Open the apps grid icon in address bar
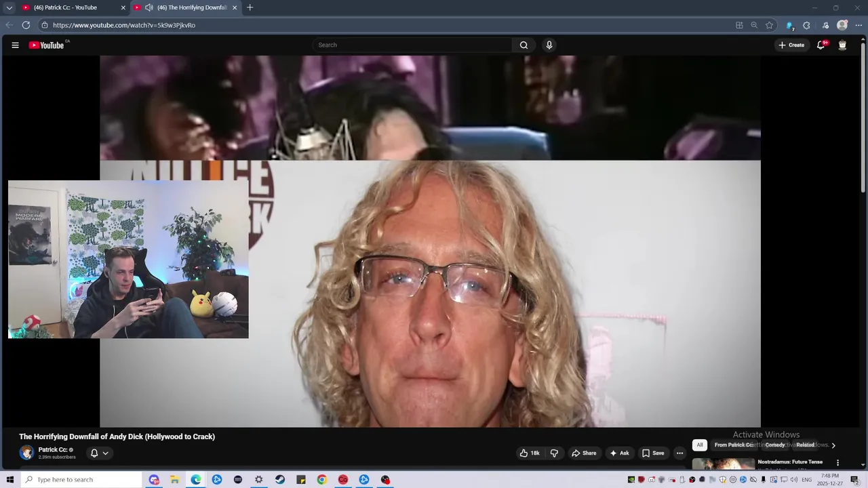Image resolution: width=868 pixels, height=488 pixels. coord(739,25)
